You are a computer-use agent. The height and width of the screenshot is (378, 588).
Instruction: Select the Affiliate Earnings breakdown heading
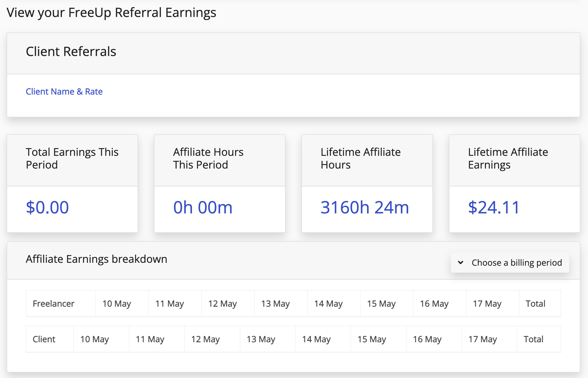point(96,259)
